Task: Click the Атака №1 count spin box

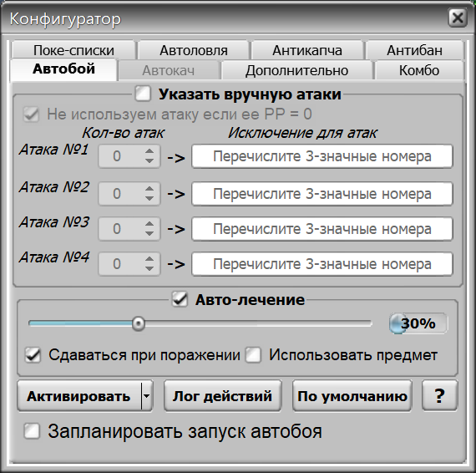Action: [x=129, y=156]
